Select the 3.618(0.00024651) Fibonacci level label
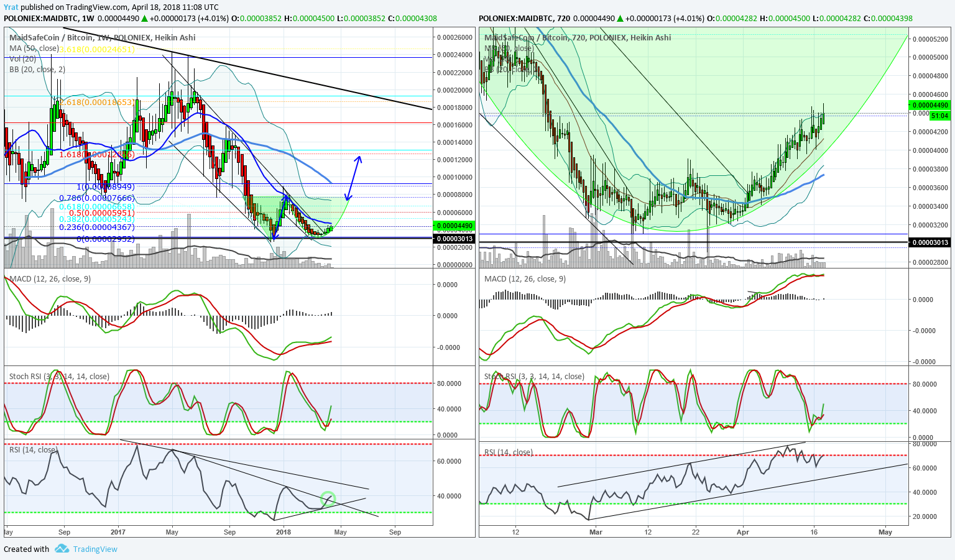The height and width of the screenshot is (560, 955). coord(97,48)
